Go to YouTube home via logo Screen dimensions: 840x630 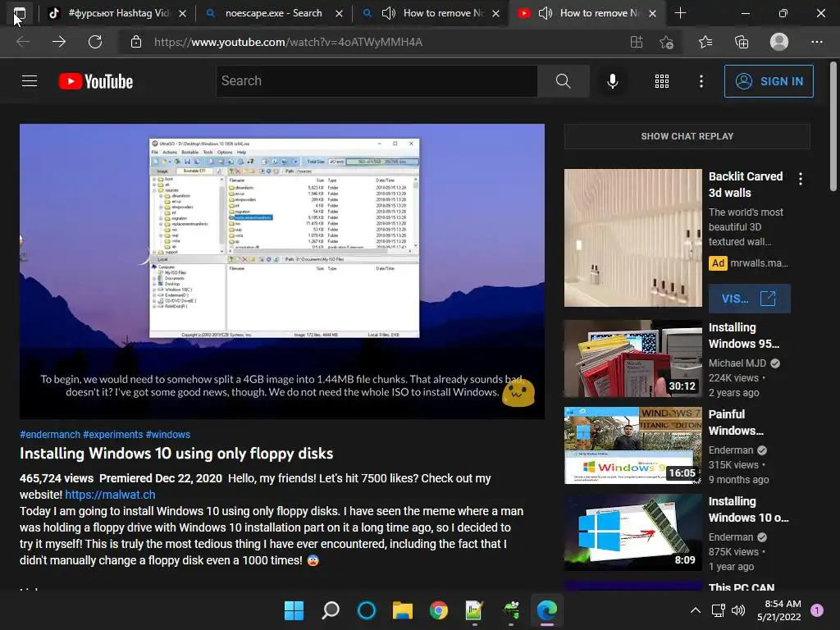click(96, 81)
